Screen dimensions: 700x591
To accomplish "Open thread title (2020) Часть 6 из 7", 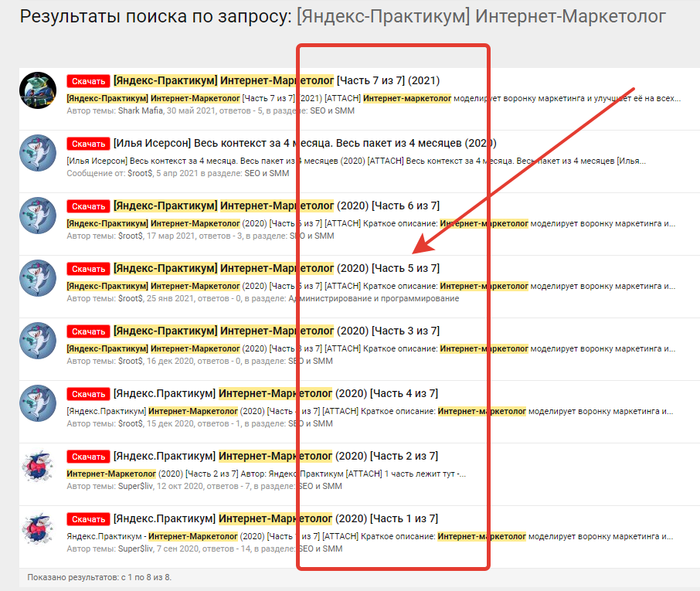I will pyautogui.click(x=277, y=205).
